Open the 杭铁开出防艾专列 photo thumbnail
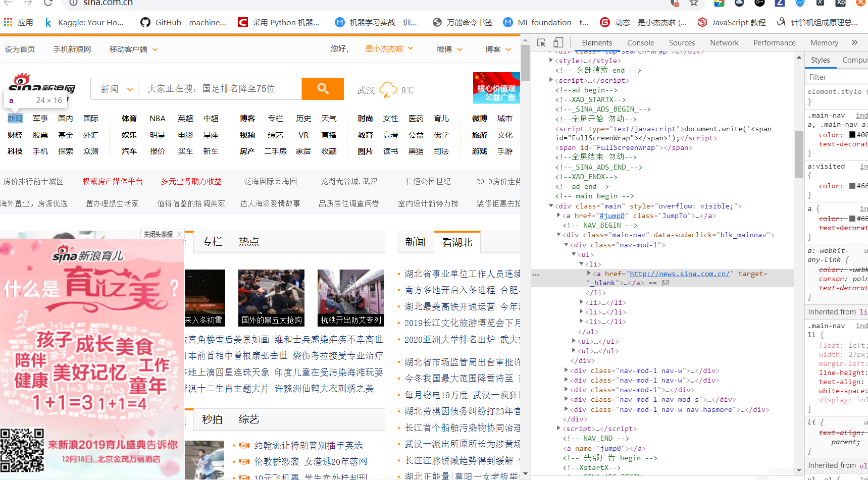 (x=351, y=298)
